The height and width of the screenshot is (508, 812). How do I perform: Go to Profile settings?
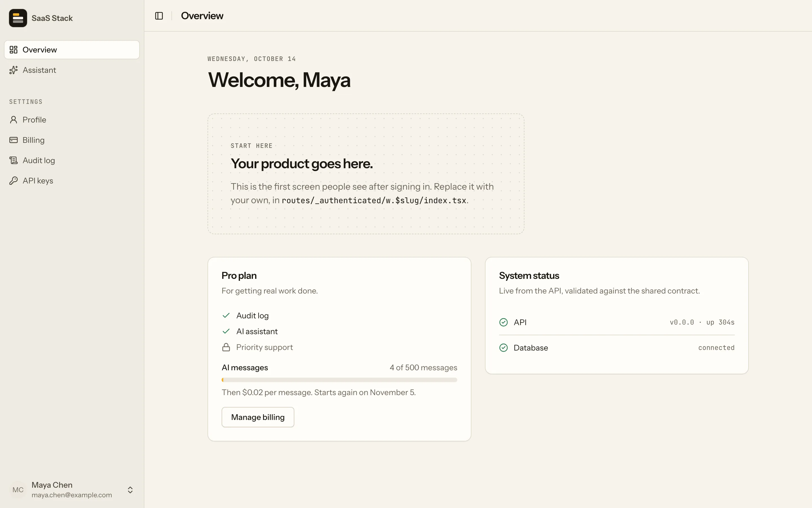point(72,120)
